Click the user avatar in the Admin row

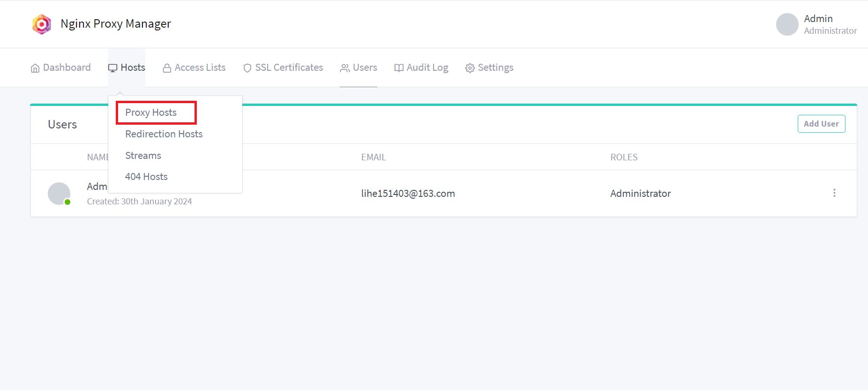59,193
